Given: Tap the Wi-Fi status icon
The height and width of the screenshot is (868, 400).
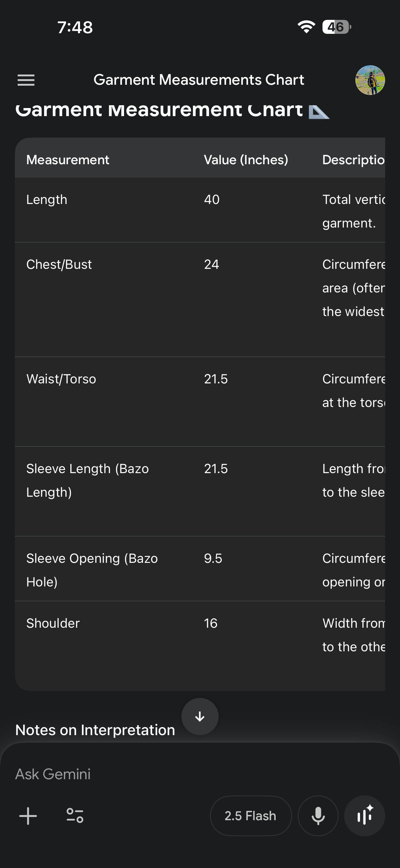Looking at the screenshot, I should point(306,27).
